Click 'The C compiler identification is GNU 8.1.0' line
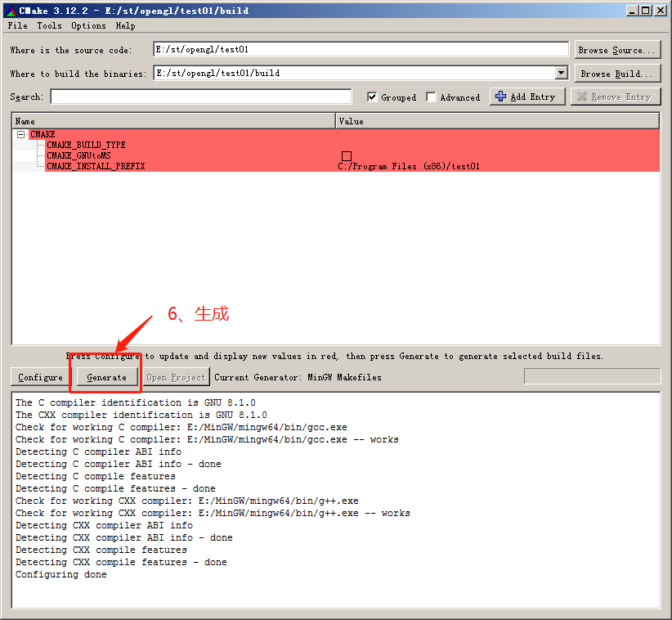672x620 pixels. 136,402
